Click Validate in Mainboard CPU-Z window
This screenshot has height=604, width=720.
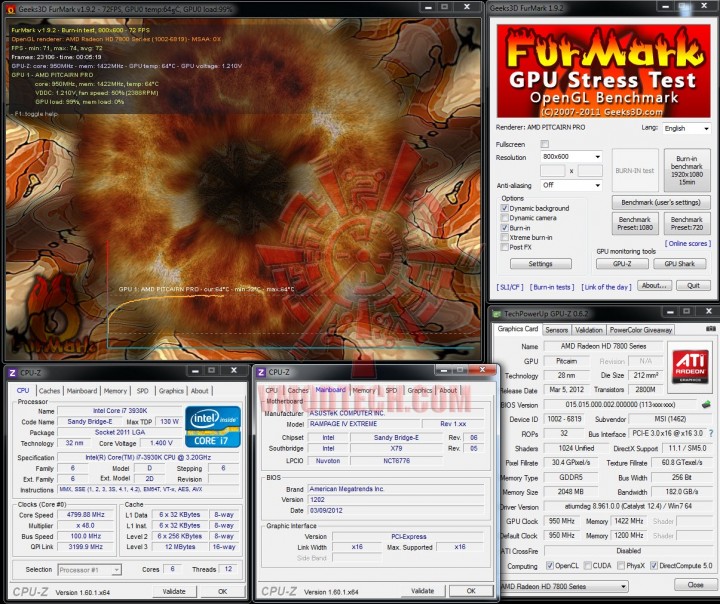coord(422,591)
